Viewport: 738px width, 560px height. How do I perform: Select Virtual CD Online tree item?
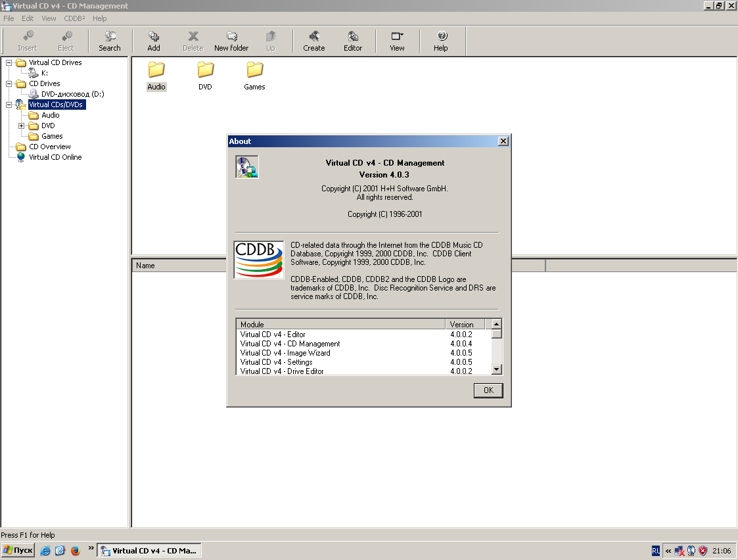55,157
